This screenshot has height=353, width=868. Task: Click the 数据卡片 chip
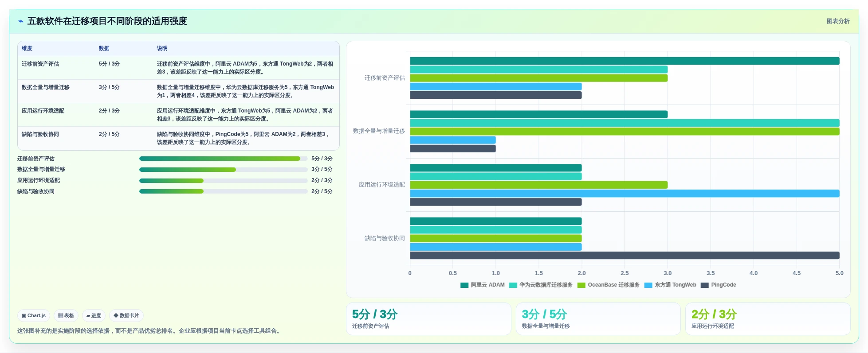pos(126,316)
